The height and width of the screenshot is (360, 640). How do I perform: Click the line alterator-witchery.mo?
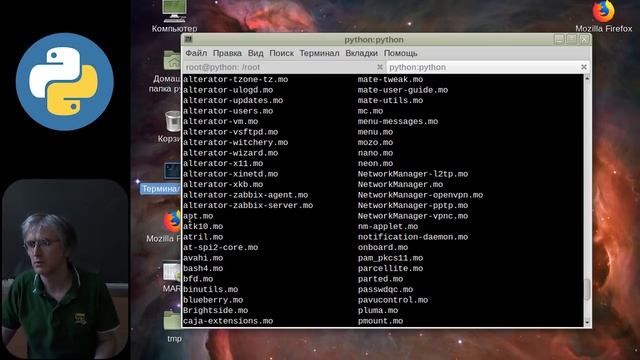tap(236, 142)
